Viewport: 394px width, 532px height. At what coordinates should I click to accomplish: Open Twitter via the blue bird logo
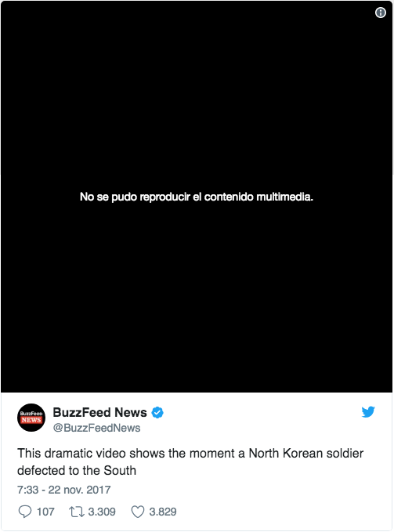368,411
